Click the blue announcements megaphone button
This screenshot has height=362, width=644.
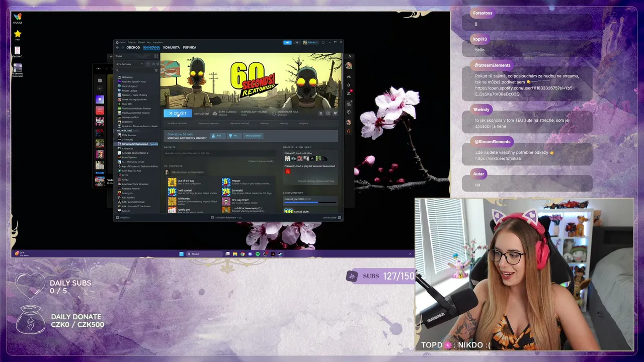(287, 43)
